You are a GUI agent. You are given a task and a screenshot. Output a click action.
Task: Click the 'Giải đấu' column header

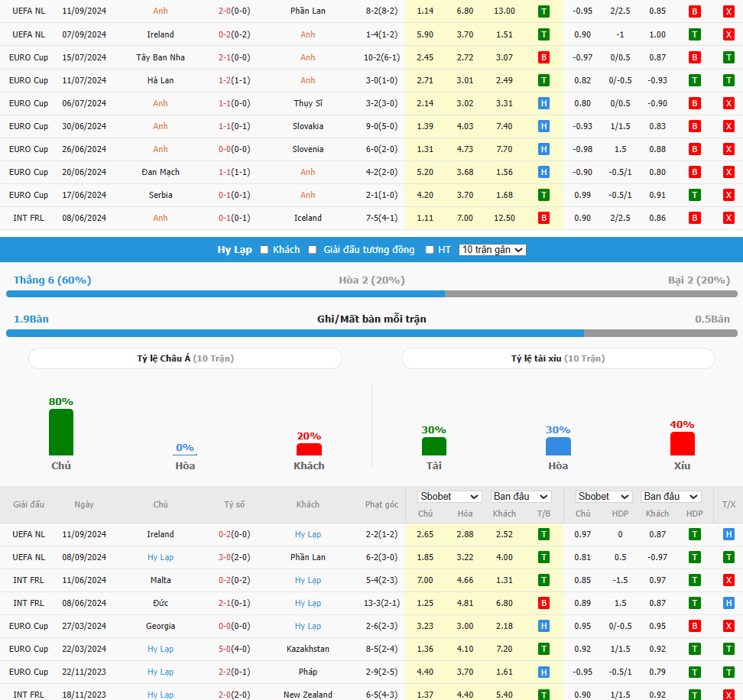[x=29, y=504]
